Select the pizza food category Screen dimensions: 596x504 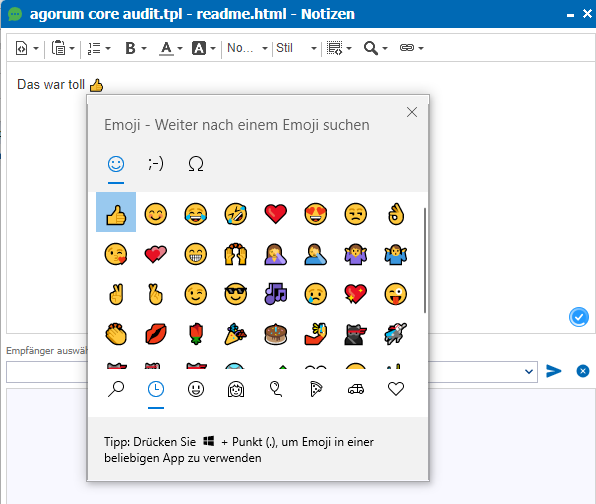pos(315,389)
